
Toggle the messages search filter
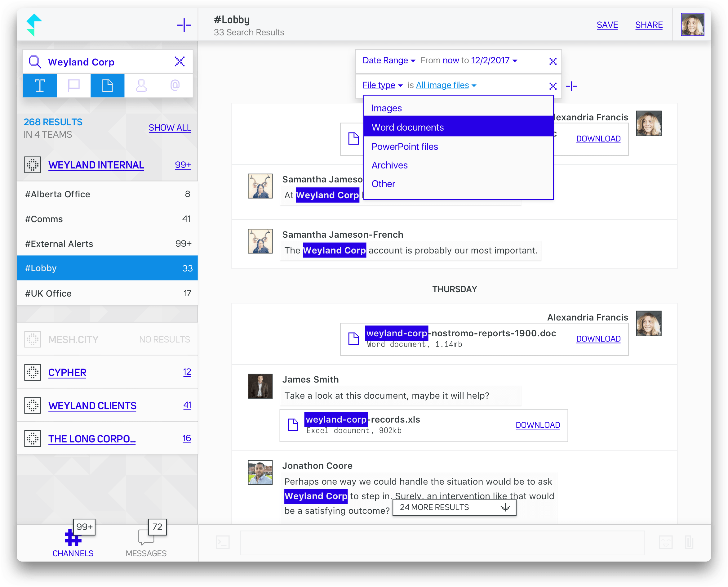(74, 86)
